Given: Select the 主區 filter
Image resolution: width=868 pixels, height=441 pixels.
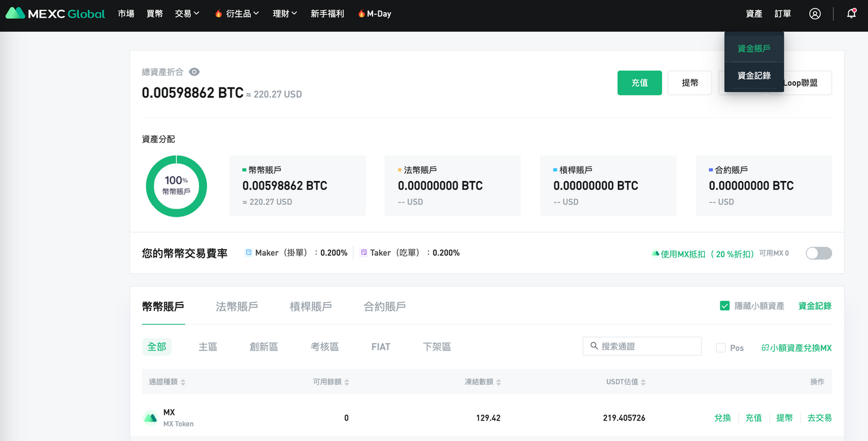Looking at the screenshot, I should click(208, 347).
